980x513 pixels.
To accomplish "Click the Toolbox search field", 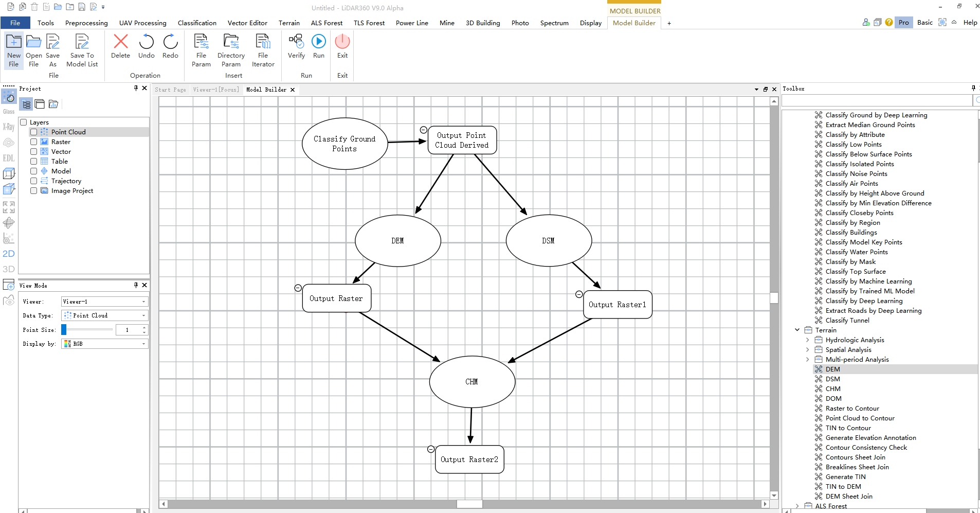I will point(877,101).
